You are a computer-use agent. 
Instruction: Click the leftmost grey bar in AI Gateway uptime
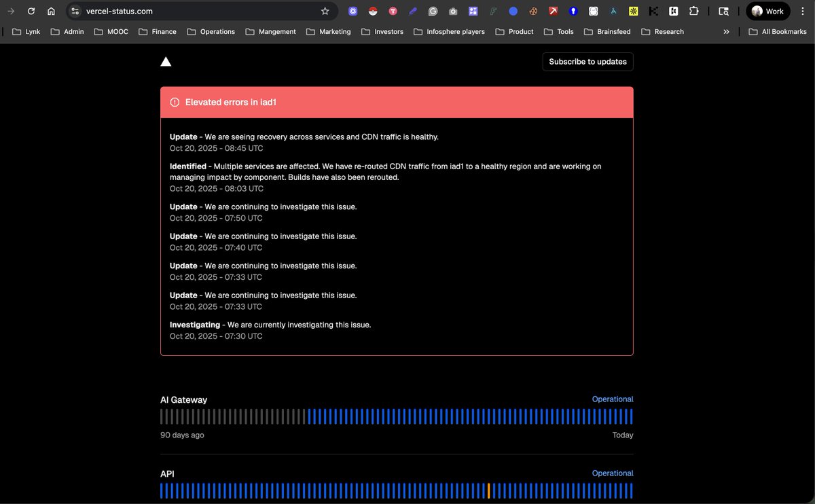click(x=162, y=416)
